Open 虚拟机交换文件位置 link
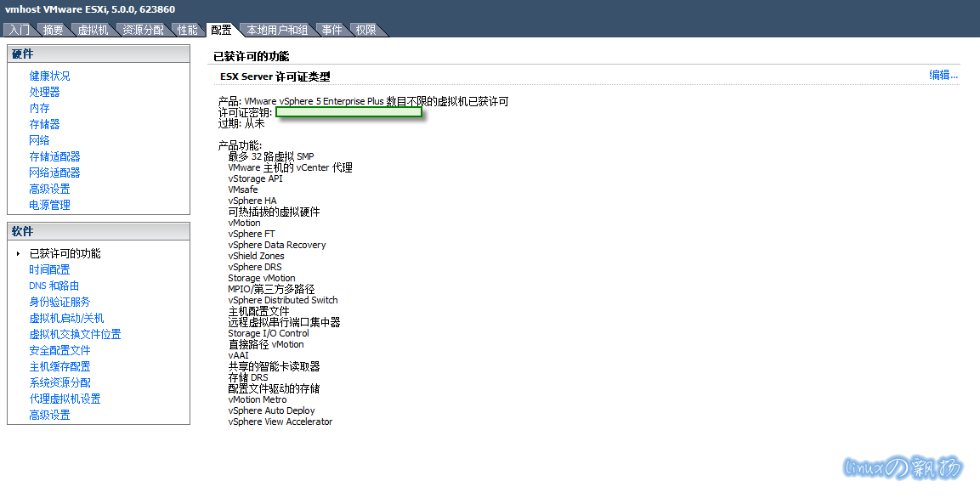This screenshot has width=980, height=498. pyautogui.click(x=75, y=334)
